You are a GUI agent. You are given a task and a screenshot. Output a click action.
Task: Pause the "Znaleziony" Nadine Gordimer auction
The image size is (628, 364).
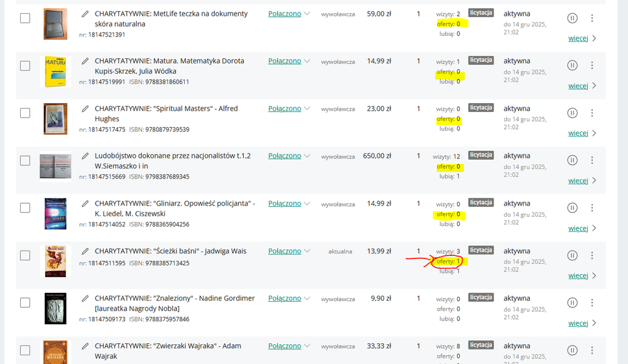click(x=572, y=303)
